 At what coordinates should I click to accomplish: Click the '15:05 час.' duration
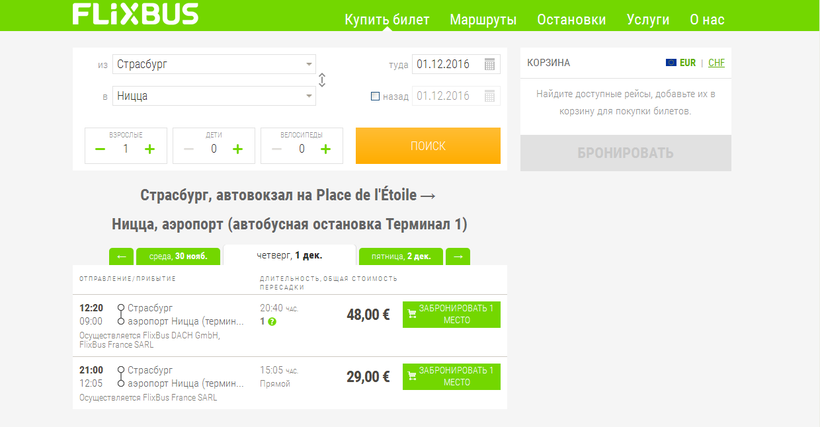(x=279, y=371)
